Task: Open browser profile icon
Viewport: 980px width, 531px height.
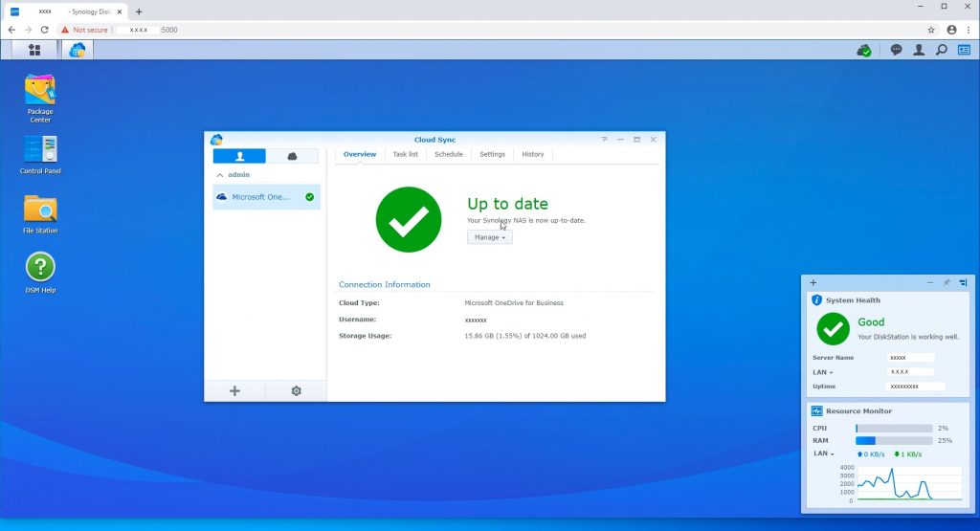Action: [x=952, y=30]
